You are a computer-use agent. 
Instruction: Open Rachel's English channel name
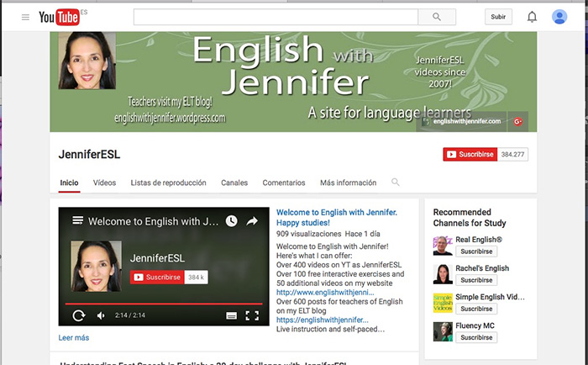(x=482, y=268)
